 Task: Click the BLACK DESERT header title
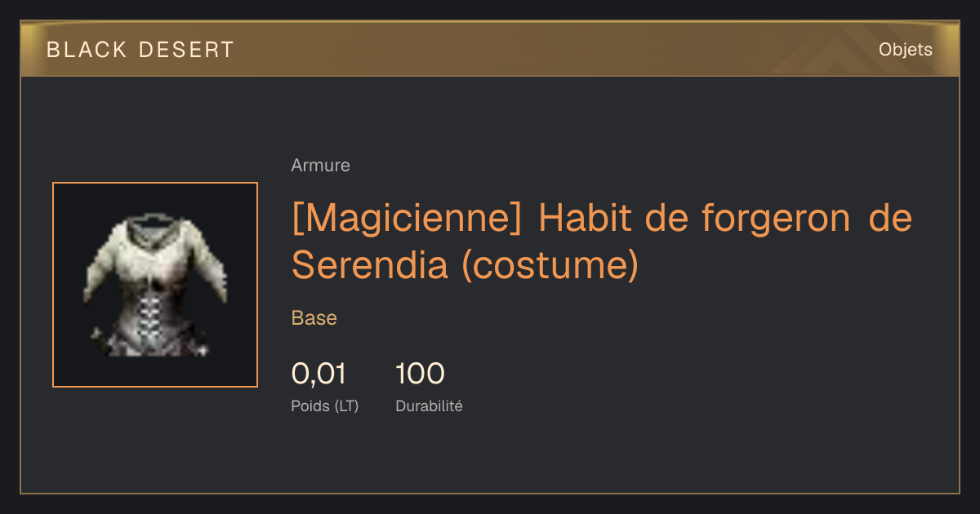(140, 49)
